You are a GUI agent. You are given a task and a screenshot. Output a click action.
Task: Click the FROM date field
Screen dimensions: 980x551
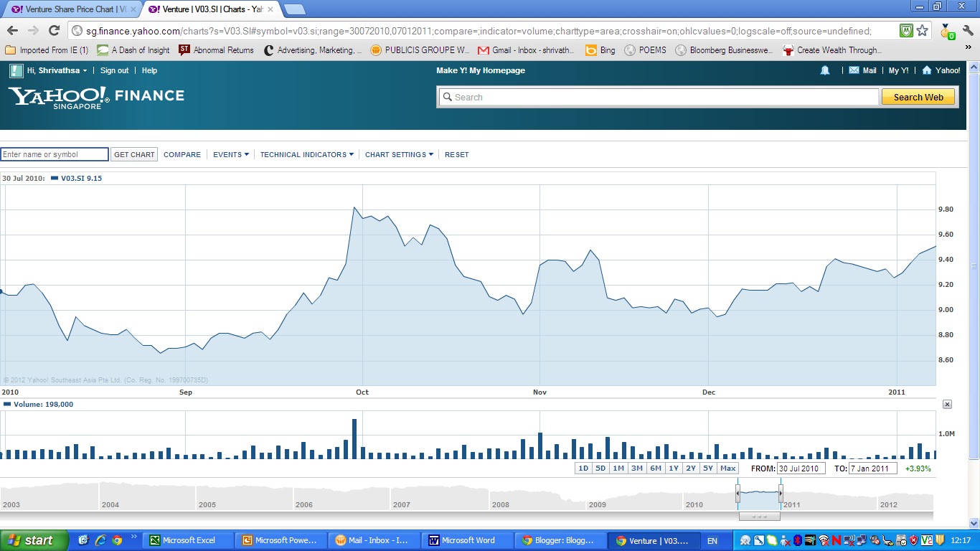801,468
